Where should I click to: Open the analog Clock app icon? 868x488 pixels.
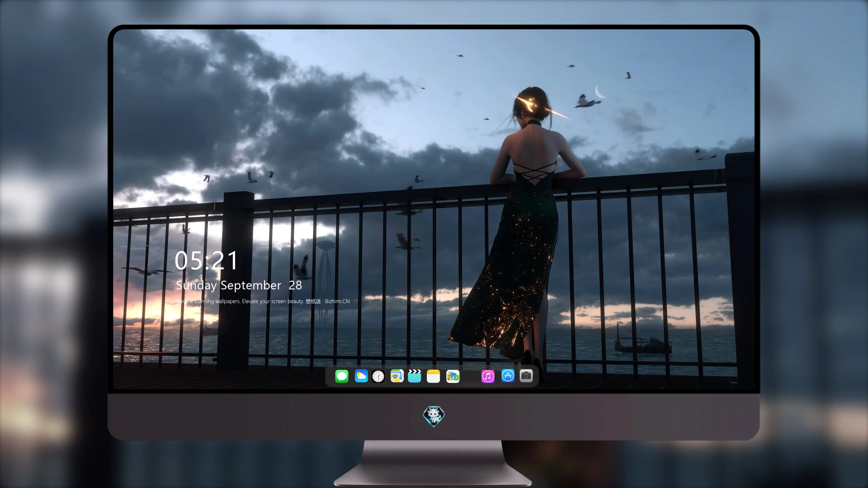(378, 376)
